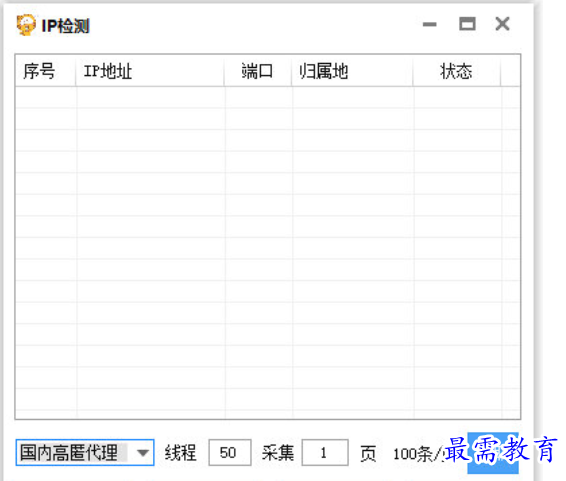Sort by the 归属地 column header

(352, 71)
